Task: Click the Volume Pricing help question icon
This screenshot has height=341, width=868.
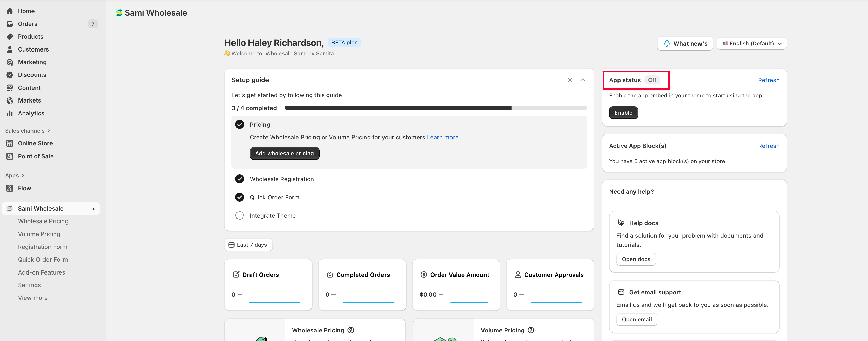Action: (x=531, y=330)
